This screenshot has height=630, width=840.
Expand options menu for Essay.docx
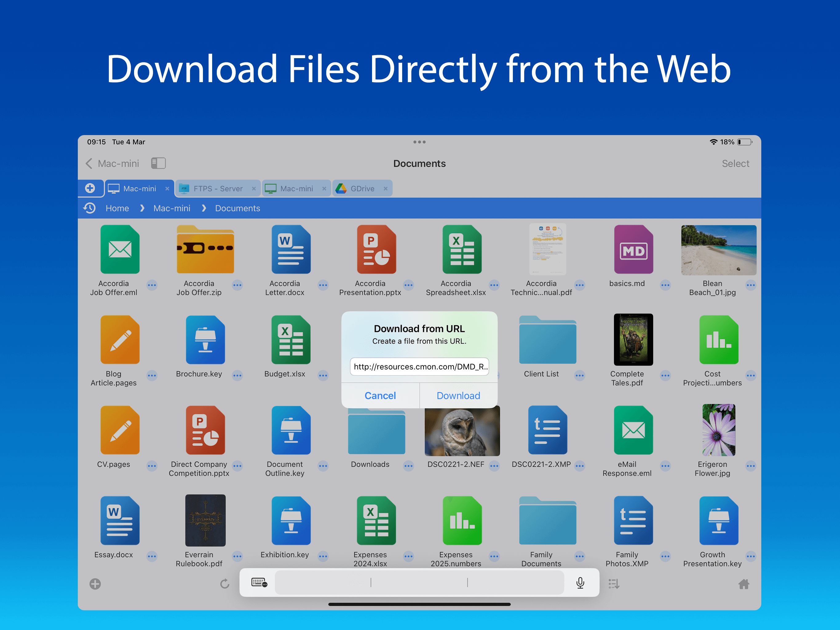click(152, 556)
